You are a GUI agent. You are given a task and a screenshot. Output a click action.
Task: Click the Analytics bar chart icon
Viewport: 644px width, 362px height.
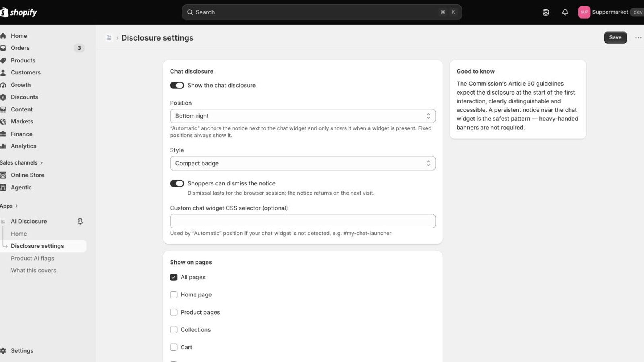pos(3,146)
